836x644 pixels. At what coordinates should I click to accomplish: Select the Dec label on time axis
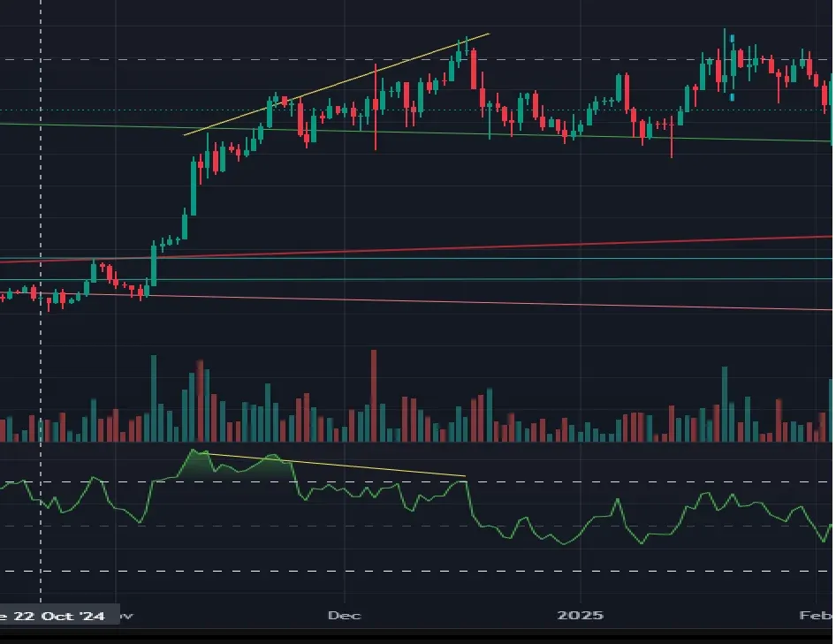345,616
